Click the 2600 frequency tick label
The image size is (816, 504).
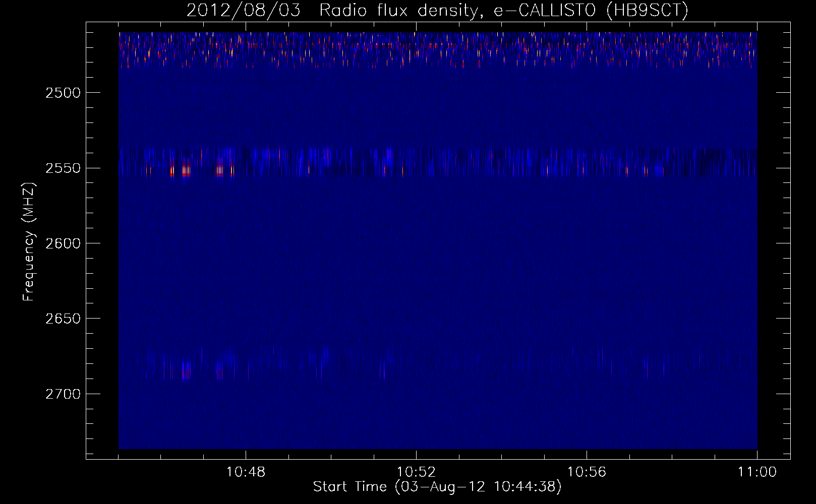(x=63, y=243)
